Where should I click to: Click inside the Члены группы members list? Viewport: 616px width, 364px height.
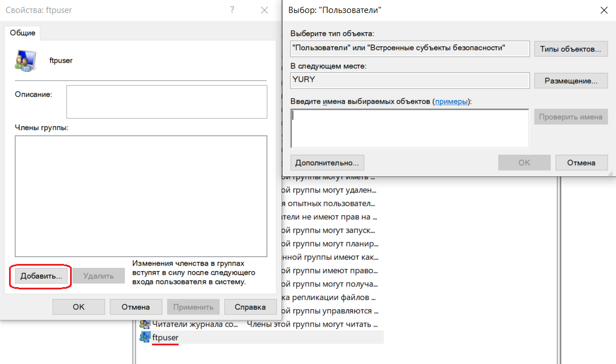(x=141, y=196)
